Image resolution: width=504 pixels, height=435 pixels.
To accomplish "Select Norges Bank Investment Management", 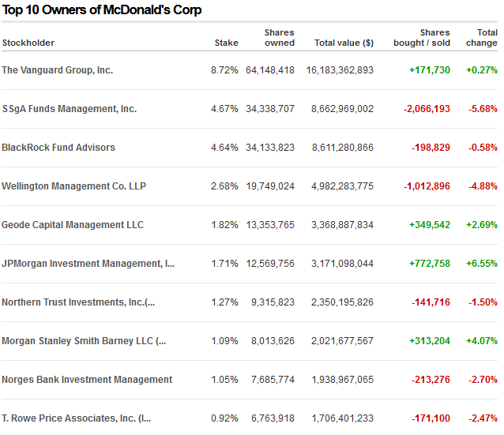I will pyautogui.click(x=87, y=380).
